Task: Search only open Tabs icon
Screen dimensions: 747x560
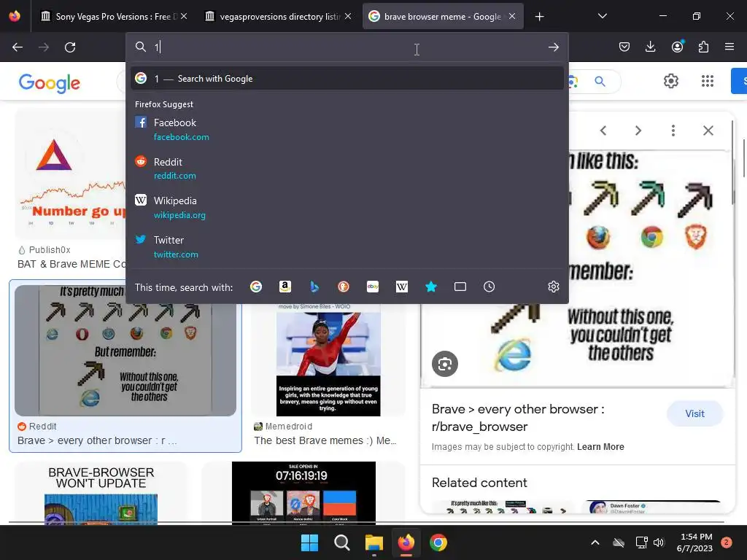Action: [x=460, y=287]
